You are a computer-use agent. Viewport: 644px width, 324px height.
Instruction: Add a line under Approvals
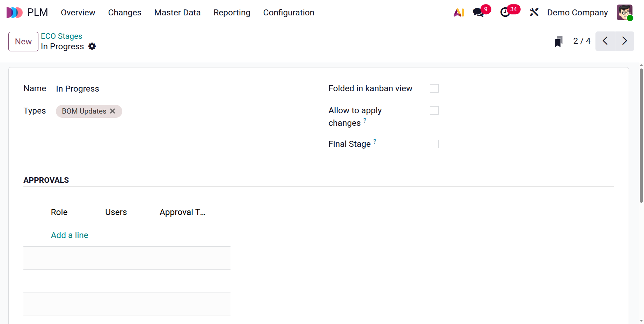click(x=69, y=235)
